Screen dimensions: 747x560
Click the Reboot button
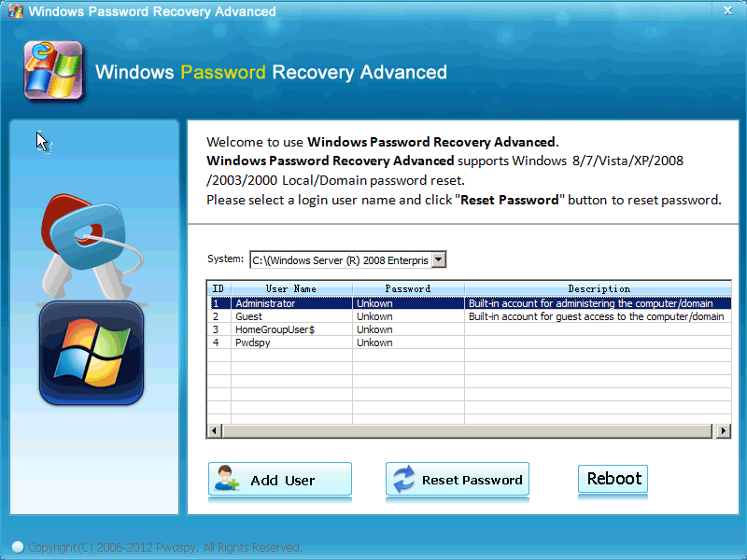(613, 479)
